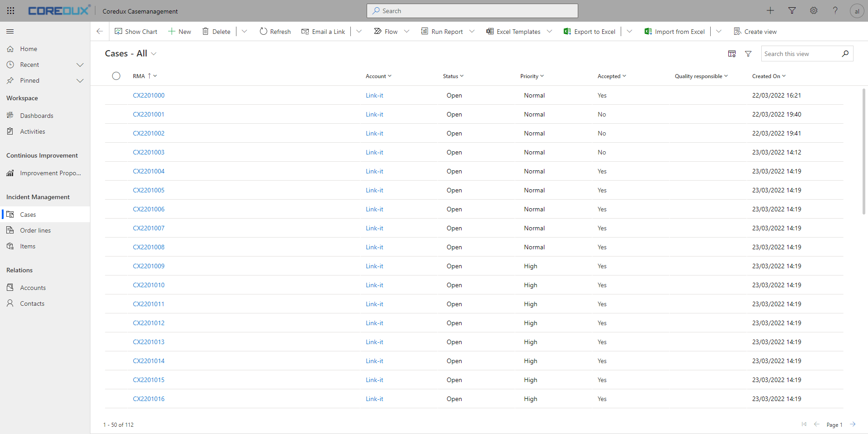Screen dimensions: 868x434
Task: Click the Refresh toolbar button
Action: [x=275, y=32]
